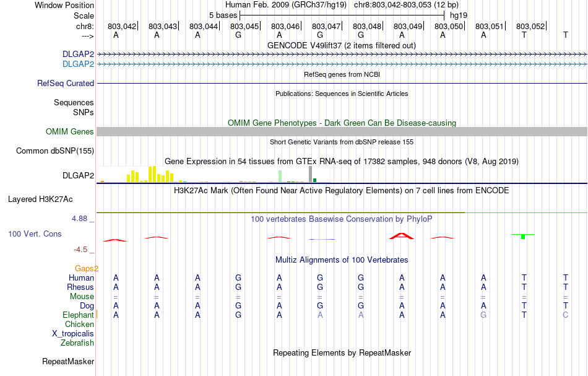Click the GTEx expression bar chart
Image resolution: width=588 pixels, height=376 pixels.
[214, 174]
